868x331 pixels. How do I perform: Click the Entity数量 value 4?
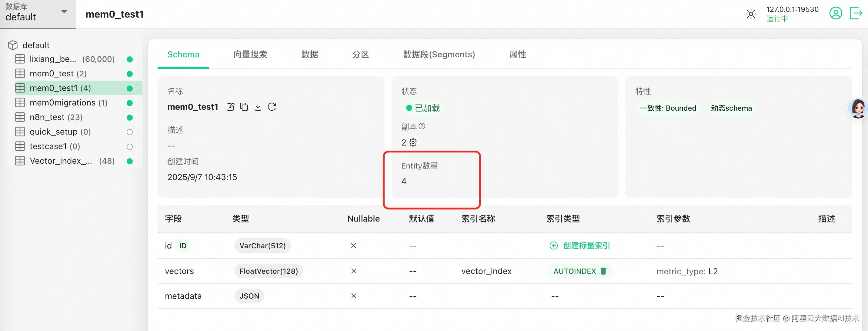point(404,182)
